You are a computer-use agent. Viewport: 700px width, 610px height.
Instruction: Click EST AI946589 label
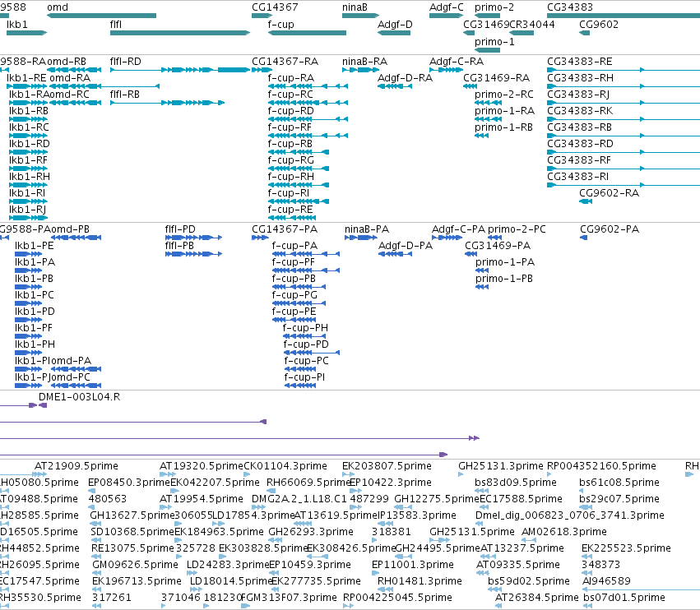tap(606, 581)
